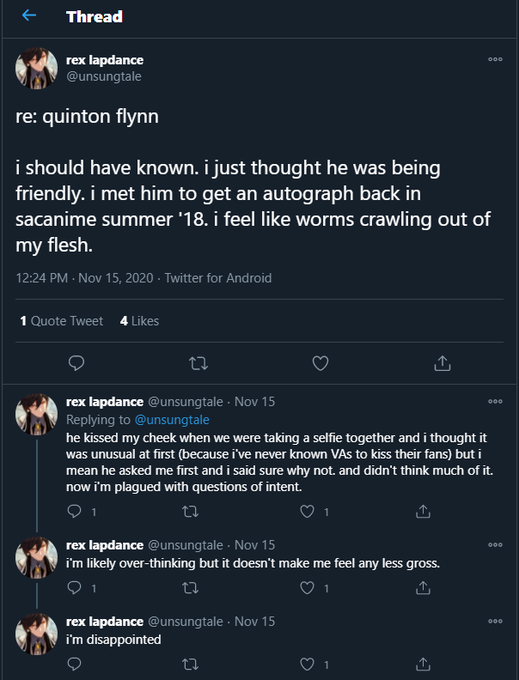Share the main tweet
This screenshot has width=519, height=680.
coord(442,363)
